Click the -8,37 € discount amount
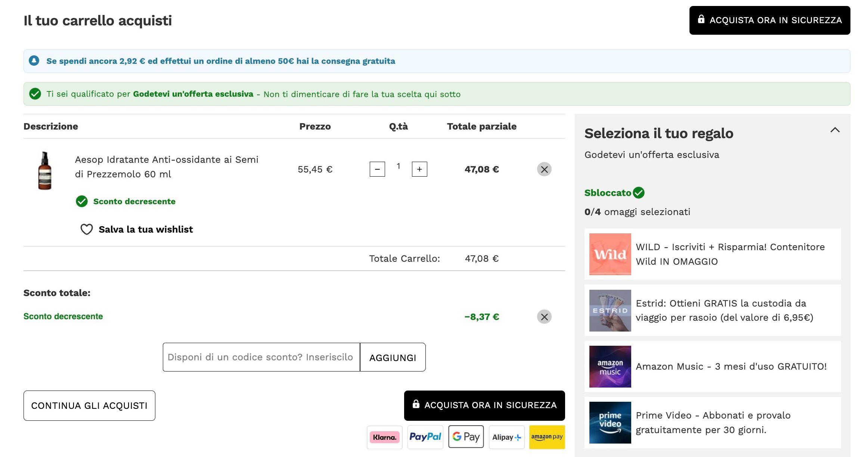 coord(482,317)
